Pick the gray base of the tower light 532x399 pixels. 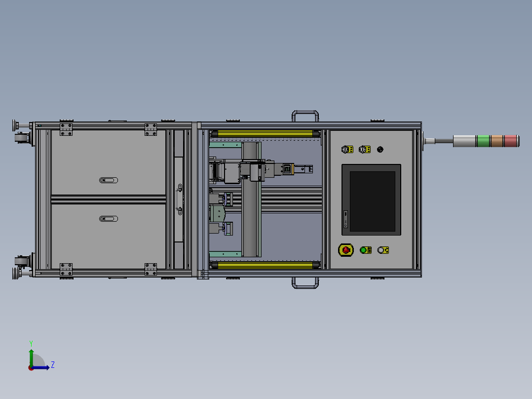point(464,141)
